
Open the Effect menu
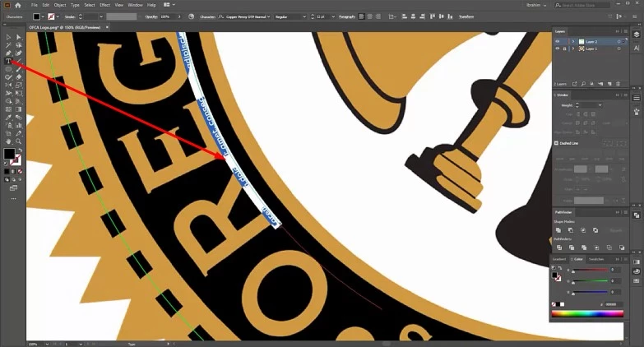point(104,5)
